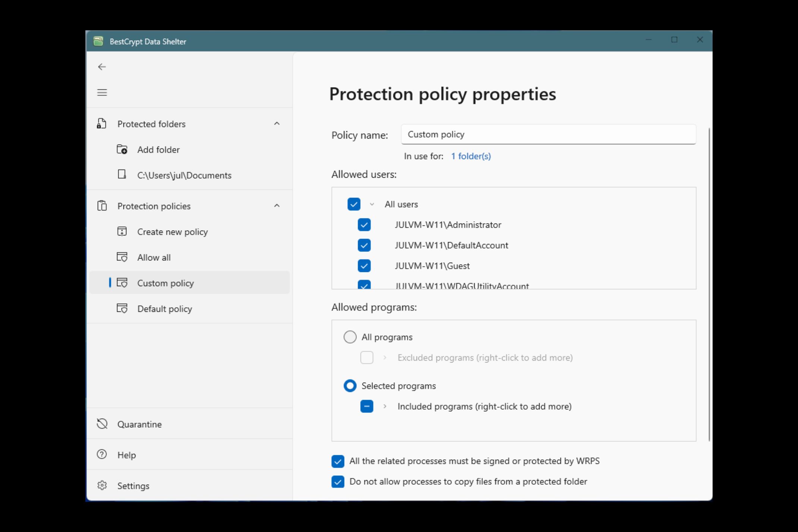Toggle signed or protected by WRPS checkbox
The width and height of the screenshot is (798, 532).
tap(338, 461)
